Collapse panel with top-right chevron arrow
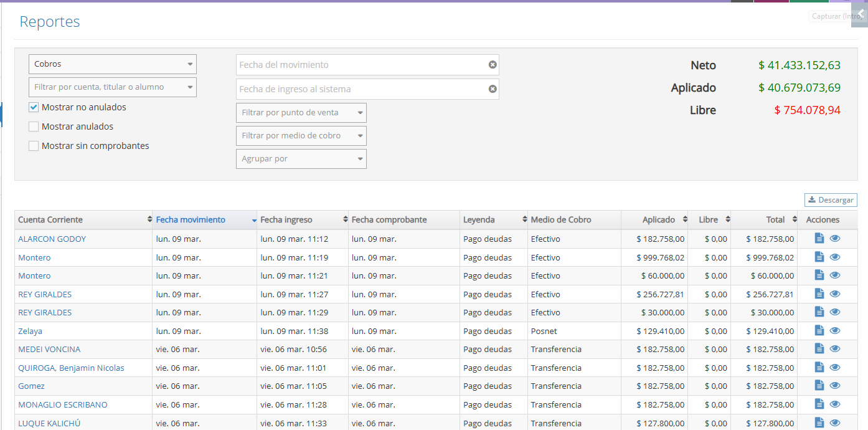The width and height of the screenshot is (868, 430). tap(861, 14)
